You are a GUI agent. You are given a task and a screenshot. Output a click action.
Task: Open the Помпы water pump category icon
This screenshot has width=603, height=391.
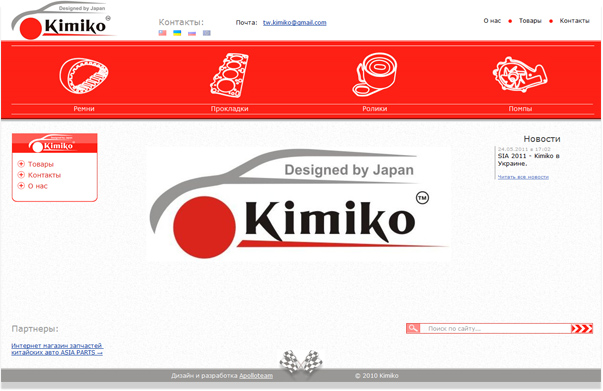520,74
